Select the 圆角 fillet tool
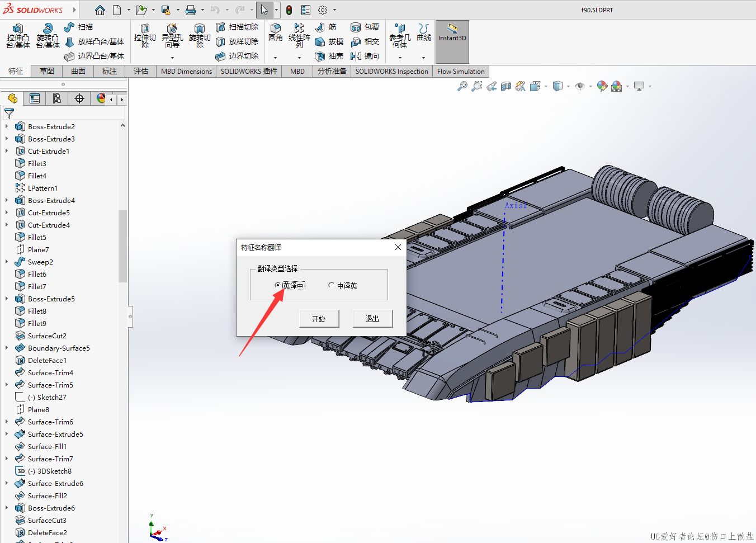This screenshot has height=543, width=756. [x=276, y=32]
